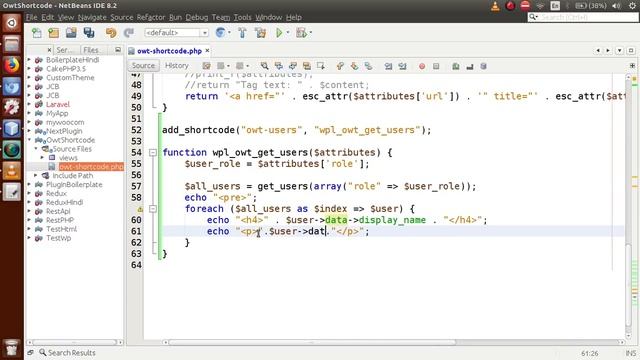Click the Shift Line Left icon
The width and height of the screenshot is (640, 360).
(x=388, y=66)
